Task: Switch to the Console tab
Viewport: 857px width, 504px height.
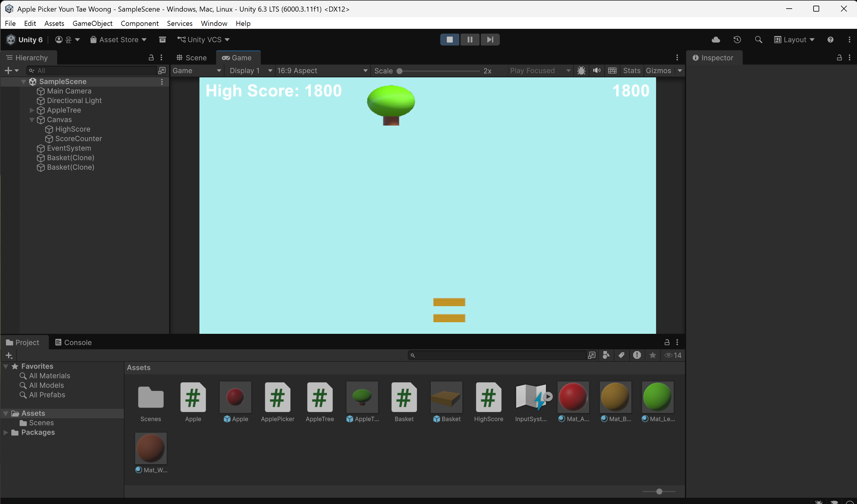Action: pyautogui.click(x=74, y=342)
